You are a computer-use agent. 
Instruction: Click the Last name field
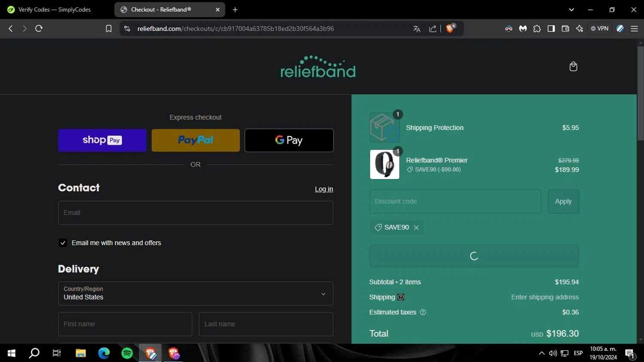tap(266, 324)
